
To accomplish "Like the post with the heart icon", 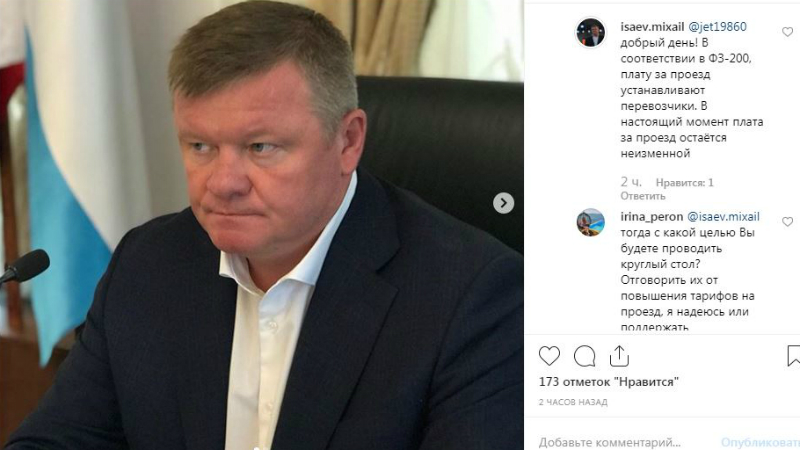I will pyautogui.click(x=549, y=356).
